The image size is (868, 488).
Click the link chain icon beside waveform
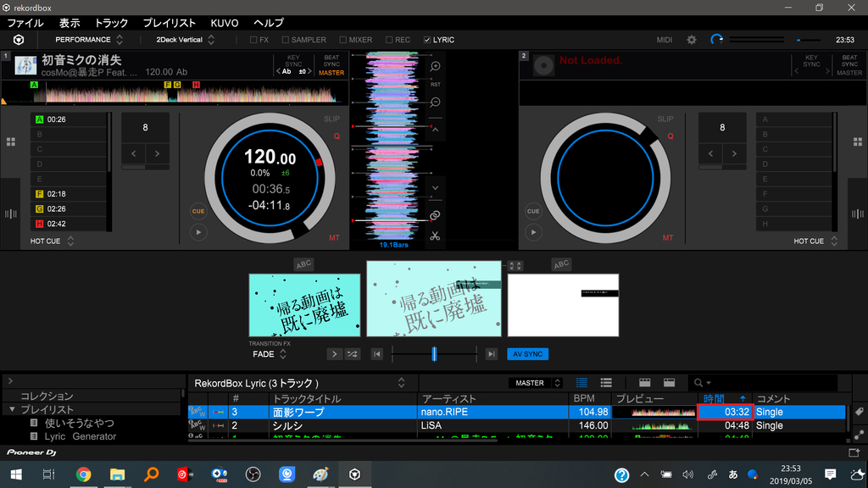pyautogui.click(x=435, y=215)
